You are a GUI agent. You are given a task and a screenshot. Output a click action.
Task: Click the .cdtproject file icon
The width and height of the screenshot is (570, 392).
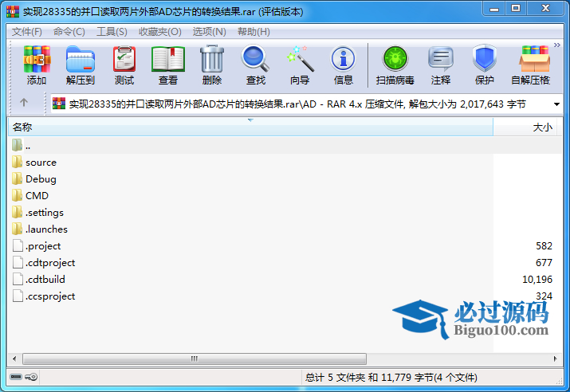coord(18,262)
